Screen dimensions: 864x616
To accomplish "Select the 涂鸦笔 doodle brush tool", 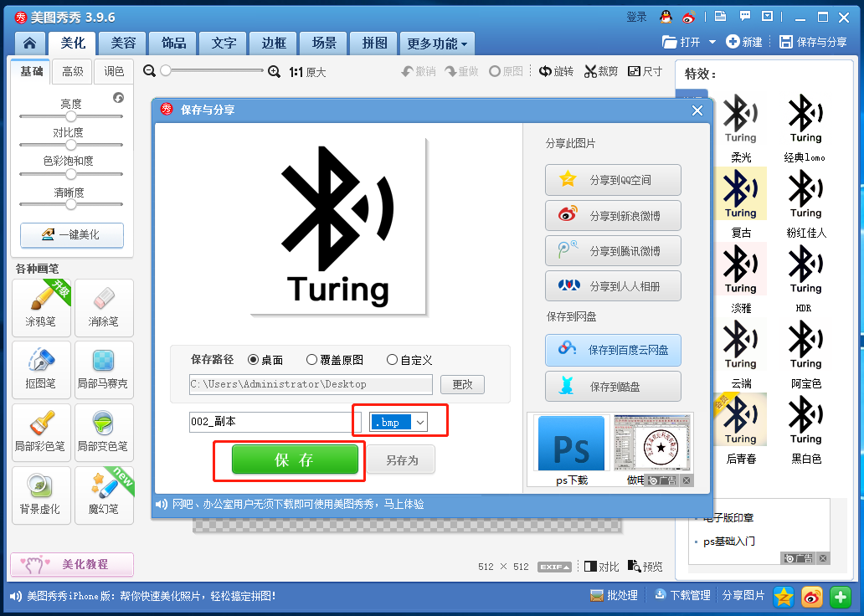I will 41,307.
